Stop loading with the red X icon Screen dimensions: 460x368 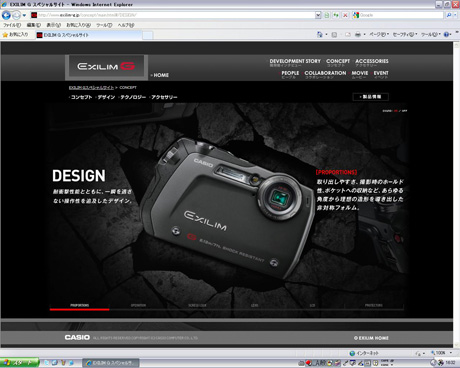tap(345, 15)
